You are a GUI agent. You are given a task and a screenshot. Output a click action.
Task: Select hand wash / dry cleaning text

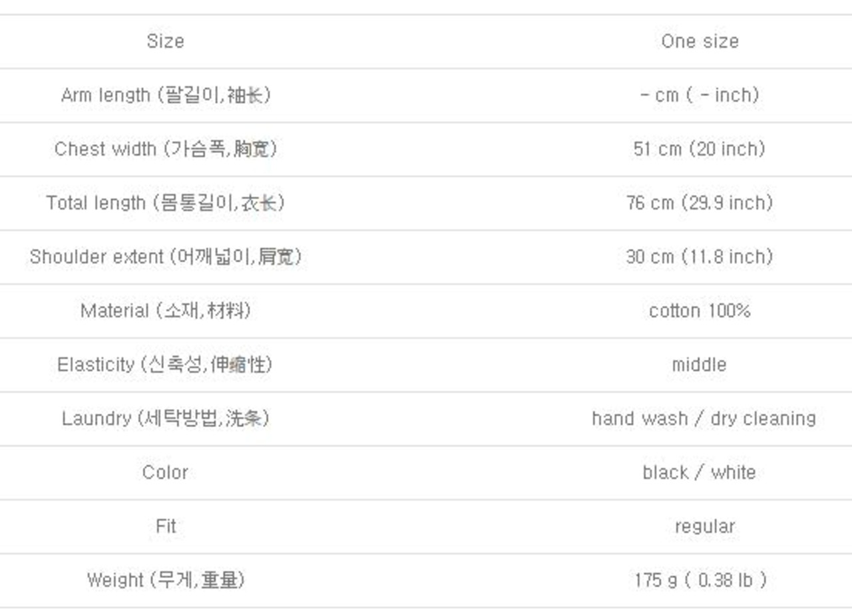pos(704,418)
